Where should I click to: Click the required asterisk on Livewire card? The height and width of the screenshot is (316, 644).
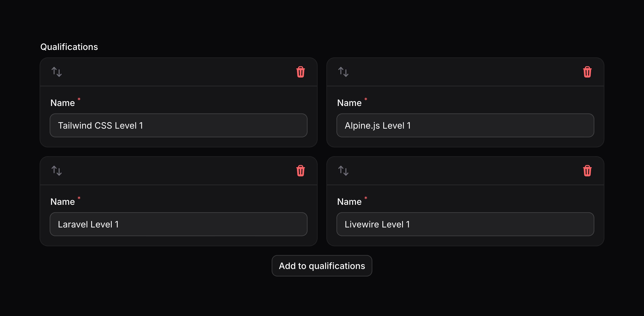[x=366, y=198]
